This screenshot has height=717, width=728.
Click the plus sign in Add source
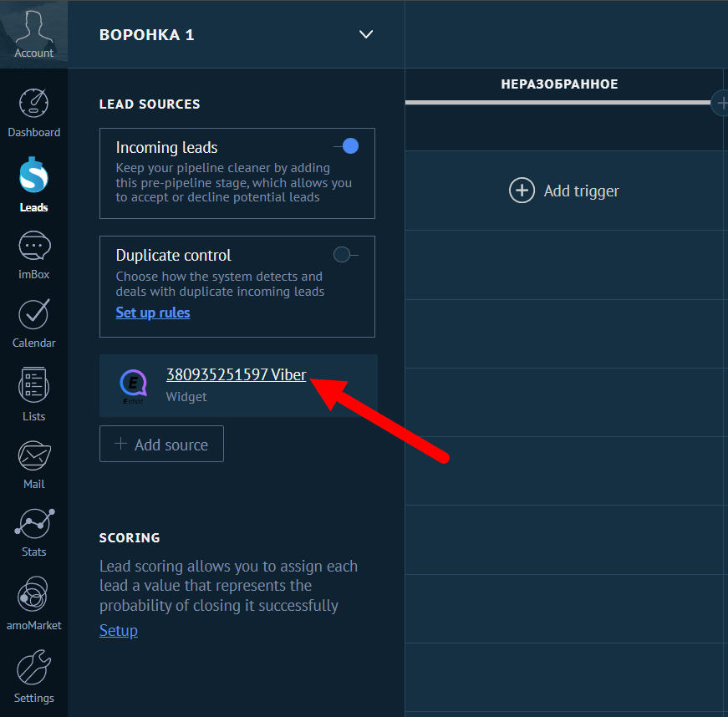click(x=120, y=443)
